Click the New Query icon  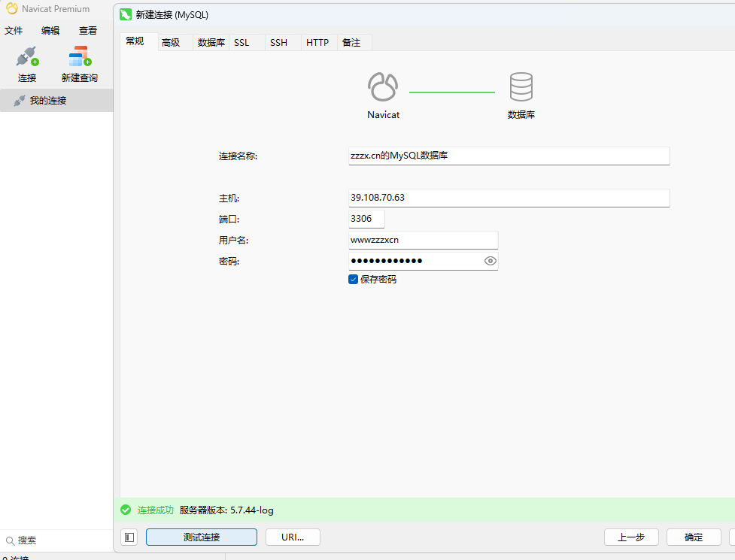[80, 56]
